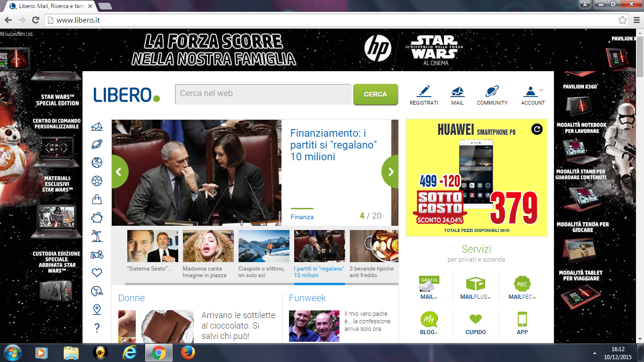Open the envelope Mail icon in left sidebar
This screenshot has height=362, width=644.
[97, 127]
